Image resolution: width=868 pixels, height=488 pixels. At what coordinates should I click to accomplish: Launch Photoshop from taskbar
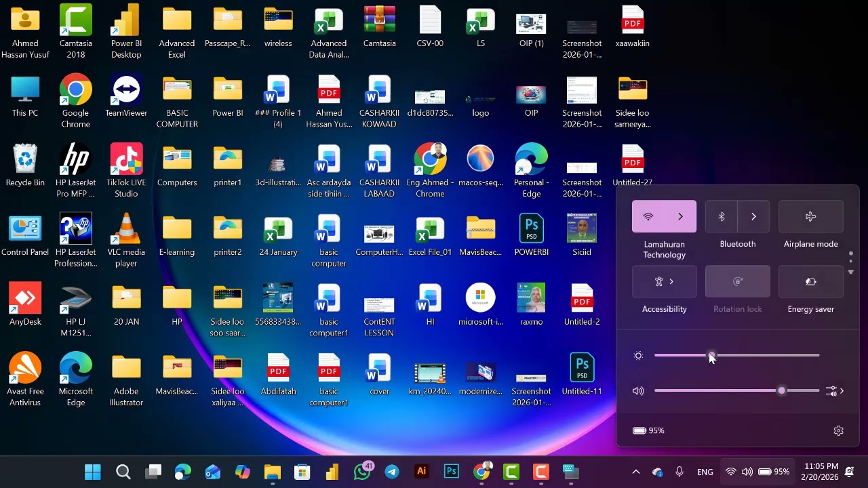[x=452, y=472]
